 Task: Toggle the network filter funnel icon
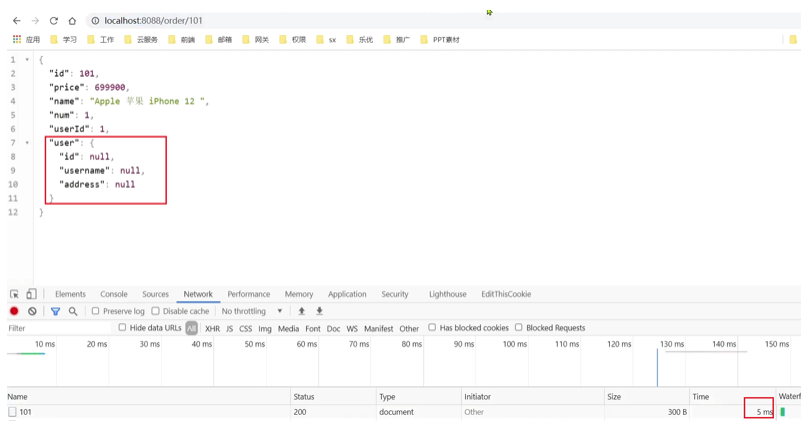pos(55,311)
